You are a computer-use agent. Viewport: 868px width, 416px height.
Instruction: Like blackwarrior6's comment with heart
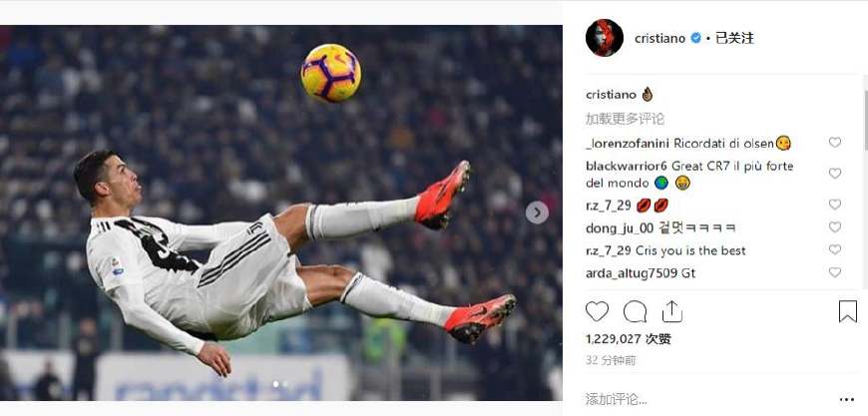point(835,174)
